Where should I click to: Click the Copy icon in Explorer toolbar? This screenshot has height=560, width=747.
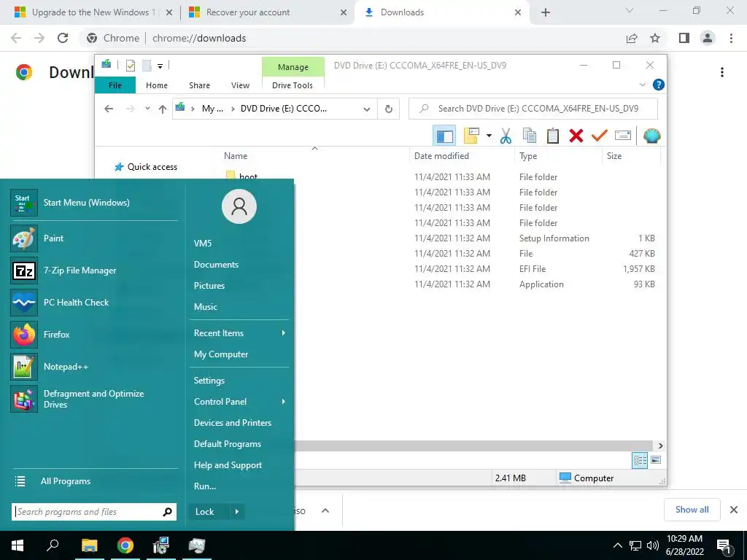click(530, 136)
